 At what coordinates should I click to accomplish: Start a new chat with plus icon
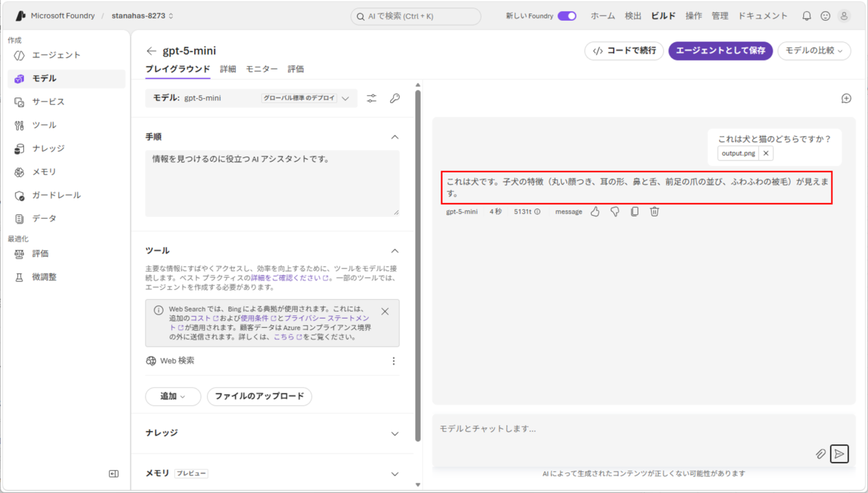(x=846, y=99)
